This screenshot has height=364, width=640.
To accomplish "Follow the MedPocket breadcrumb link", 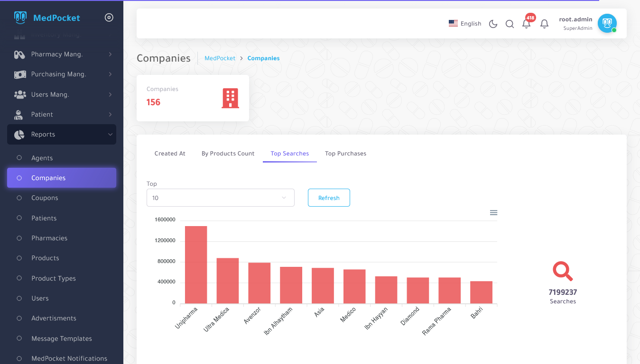I will click(x=220, y=58).
